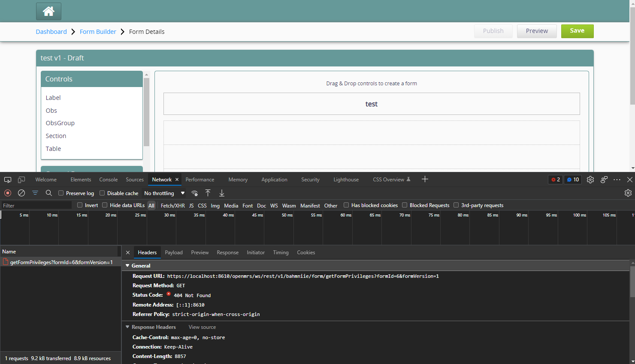Viewport: 635px width, 364px height.
Task: Open network search magnifier
Action: point(49,193)
